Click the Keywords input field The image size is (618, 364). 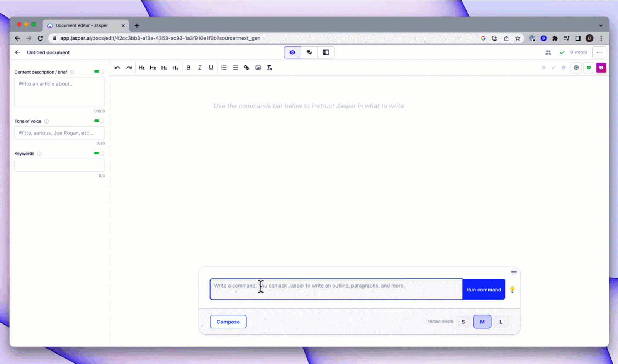coord(59,165)
